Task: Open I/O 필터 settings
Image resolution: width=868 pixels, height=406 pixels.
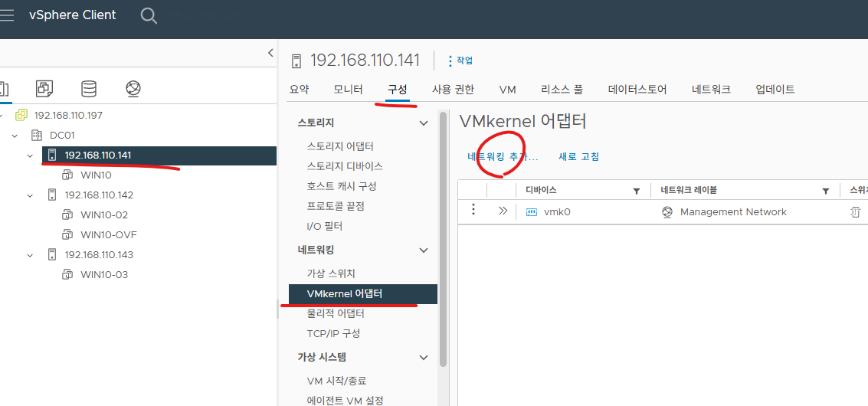Action: 324,226
